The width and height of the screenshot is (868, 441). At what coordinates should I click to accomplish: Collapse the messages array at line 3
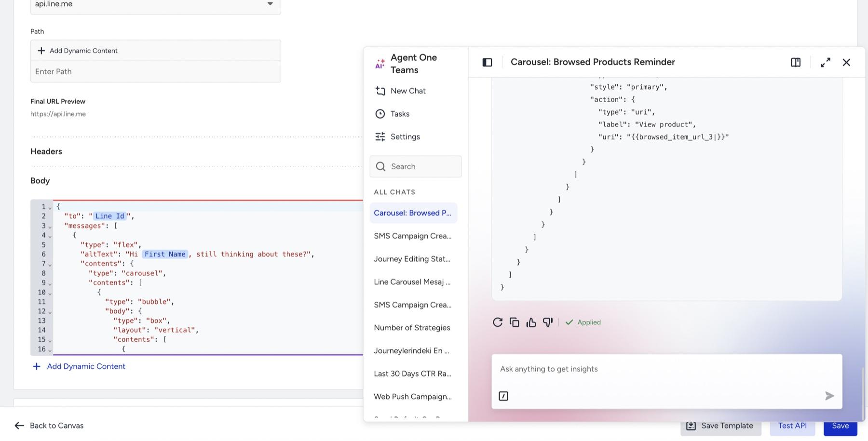point(50,227)
